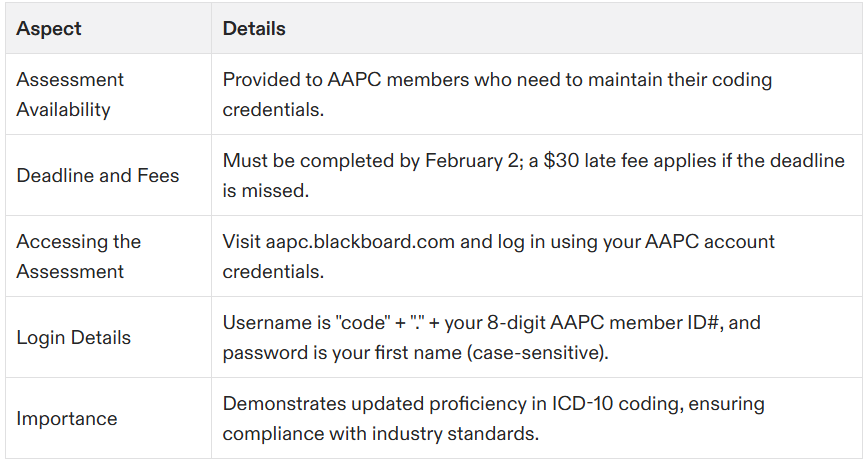Click the aapc.blackboard.com address text
Viewport: 867px width, 462px height.
coord(360,242)
